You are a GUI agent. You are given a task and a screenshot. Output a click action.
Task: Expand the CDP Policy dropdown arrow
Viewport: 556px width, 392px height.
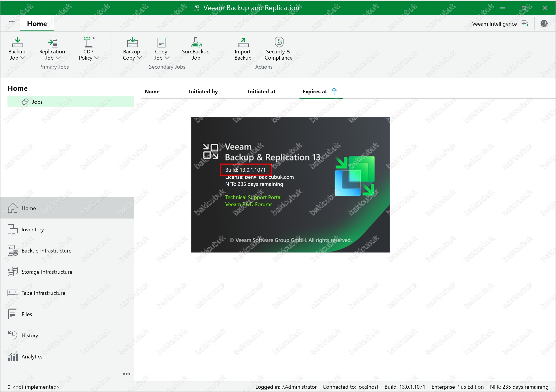[97, 58]
